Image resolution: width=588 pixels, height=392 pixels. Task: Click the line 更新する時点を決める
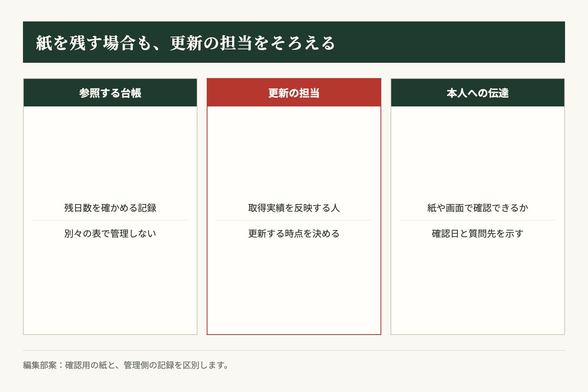pos(294,234)
